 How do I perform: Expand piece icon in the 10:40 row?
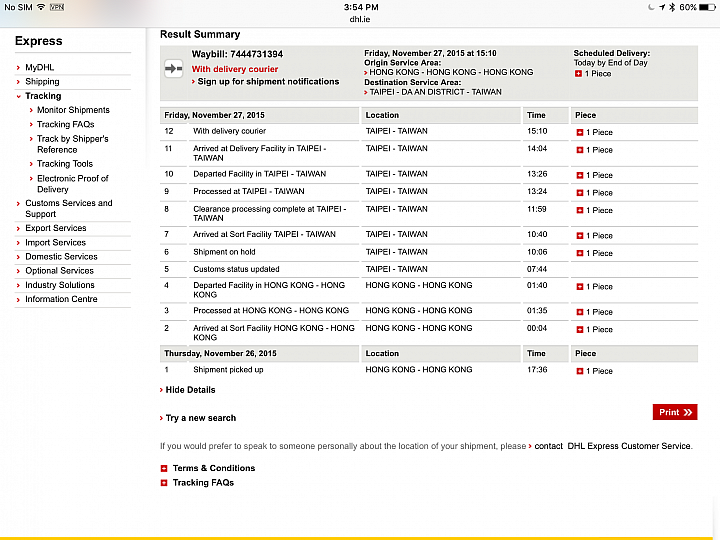click(x=580, y=236)
